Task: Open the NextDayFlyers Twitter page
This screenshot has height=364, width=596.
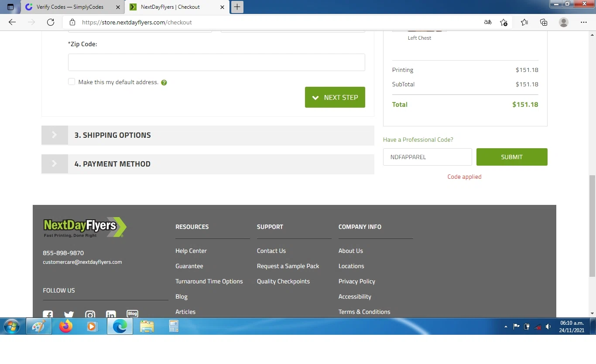Action: pos(69,314)
